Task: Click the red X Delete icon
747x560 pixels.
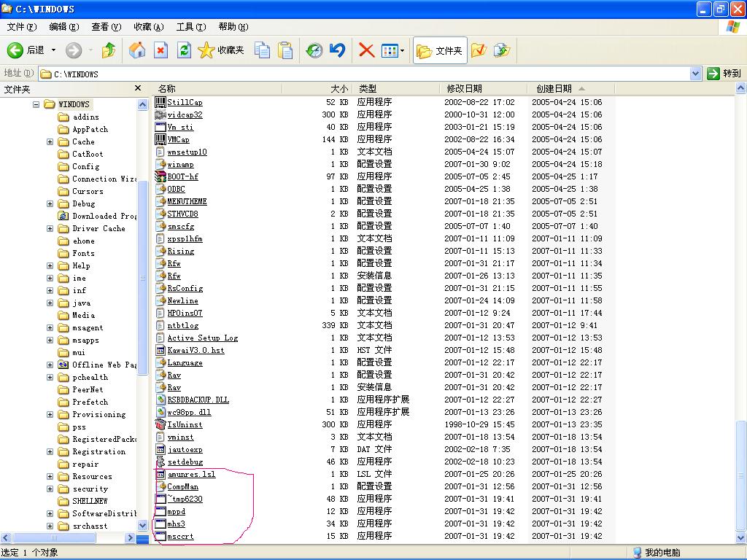Action: tap(366, 50)
